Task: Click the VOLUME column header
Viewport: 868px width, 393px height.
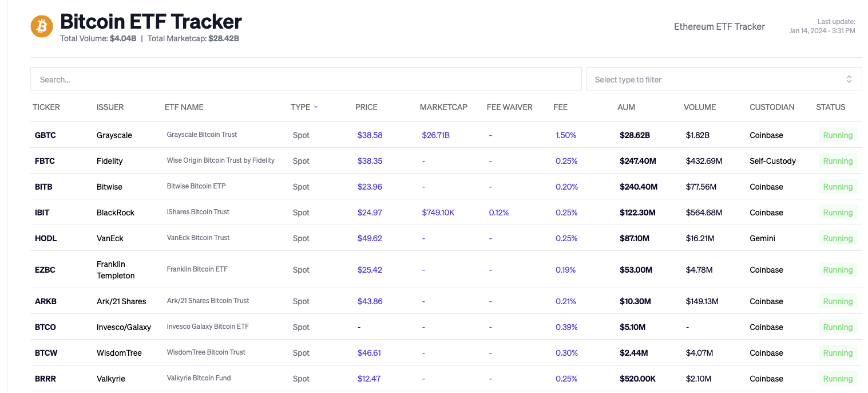Action: (x=699, y=107)
